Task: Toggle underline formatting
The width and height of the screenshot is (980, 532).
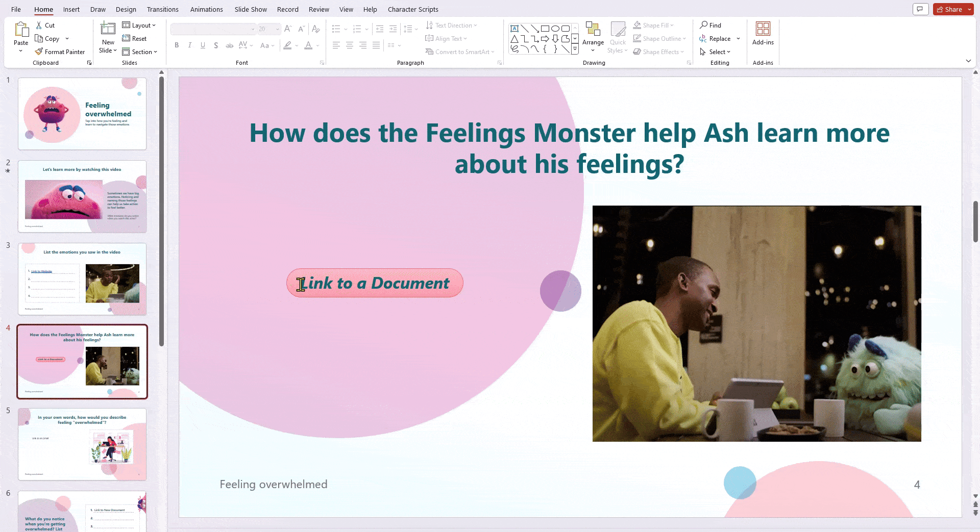Action: click(203, 45)
